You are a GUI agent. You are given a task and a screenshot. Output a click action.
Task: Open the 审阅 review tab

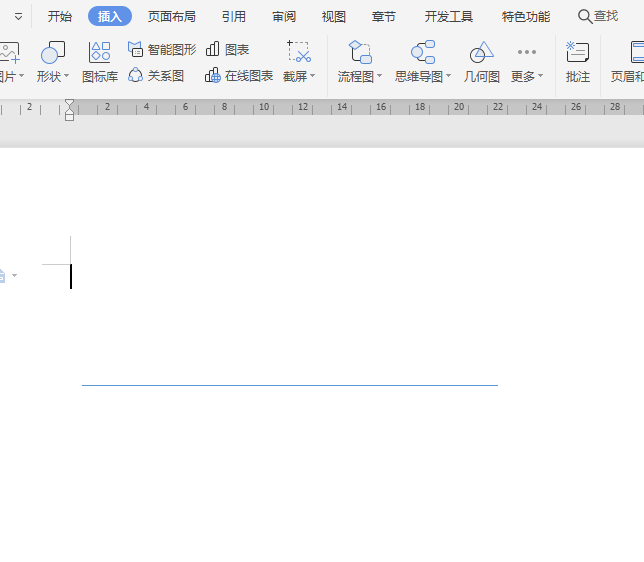coord(284,16)
